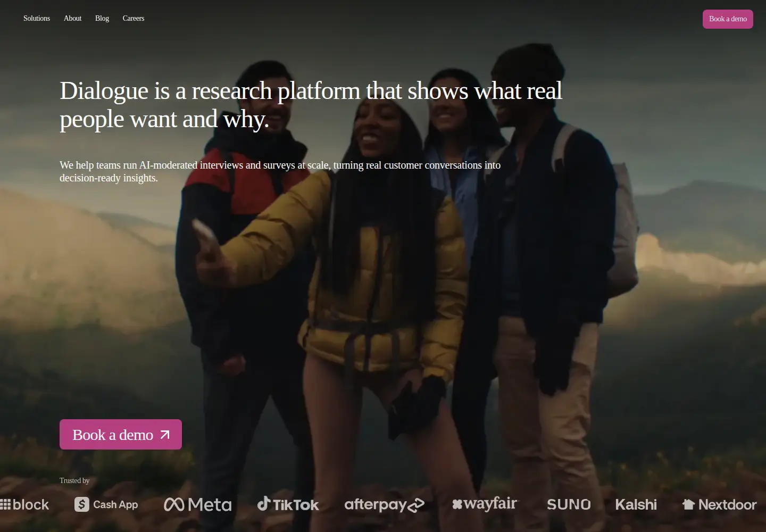
Task: Click the 'Trusted by' label
Action: pos(74,480)
